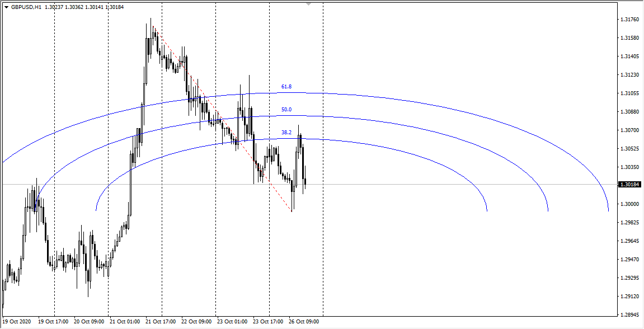Click the 21 Oct 17:00 time label
This screenshot has width=644, height=329.
(x=160, y=322)
